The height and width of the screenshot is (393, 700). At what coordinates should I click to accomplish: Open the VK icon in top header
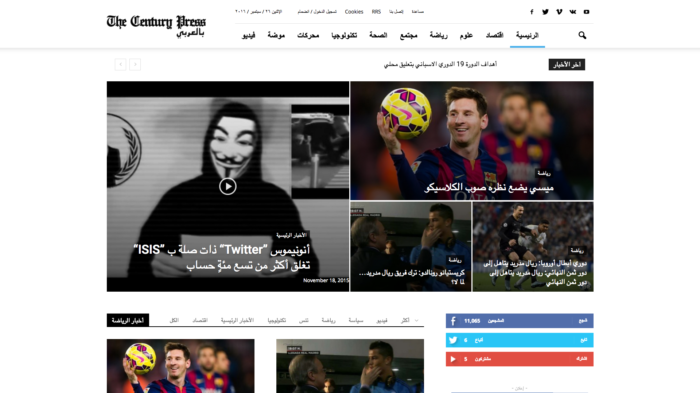coord(573,12)
